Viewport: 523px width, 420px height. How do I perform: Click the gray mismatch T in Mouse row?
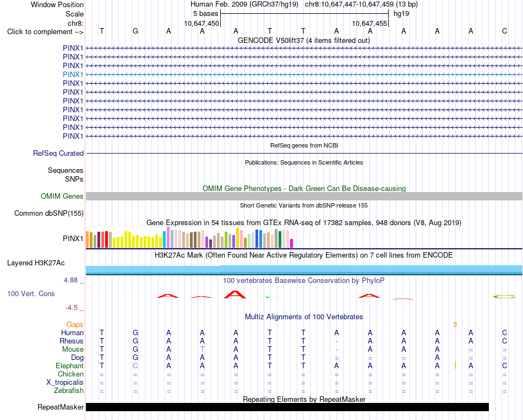click(202, 350)
